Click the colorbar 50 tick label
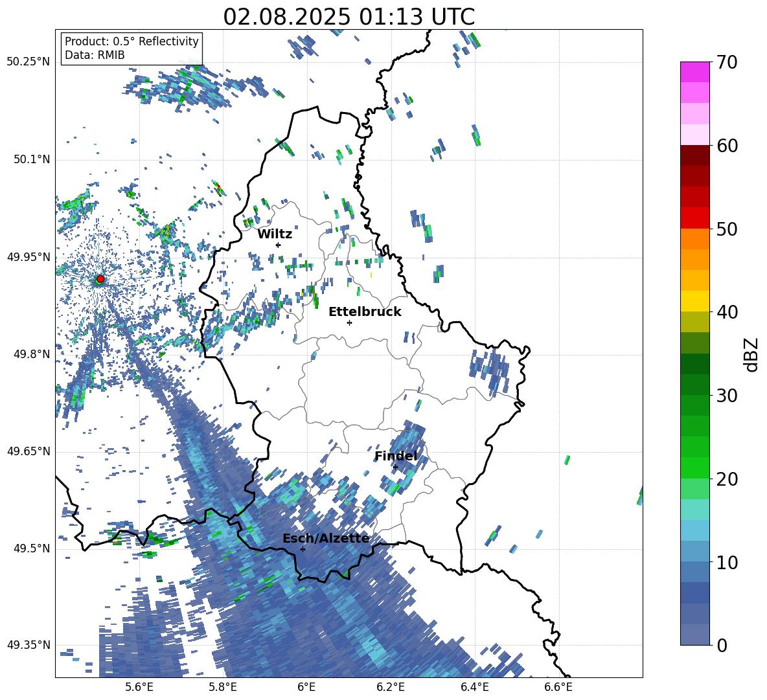The height and width of the screenshot is (700, 767). point(727,229)
